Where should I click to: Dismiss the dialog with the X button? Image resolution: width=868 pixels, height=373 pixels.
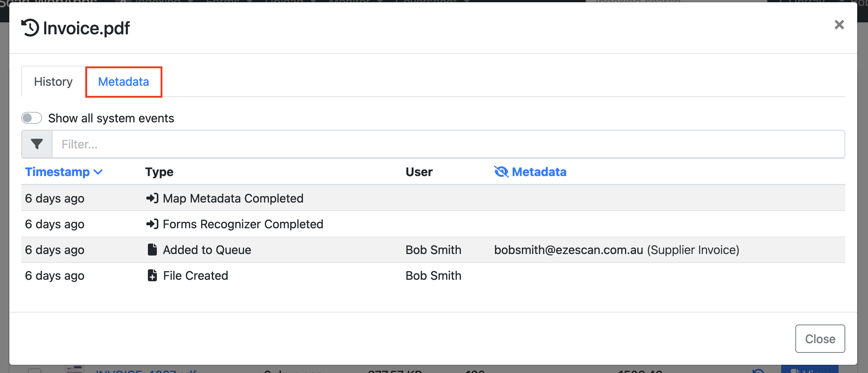click(839, 25)
